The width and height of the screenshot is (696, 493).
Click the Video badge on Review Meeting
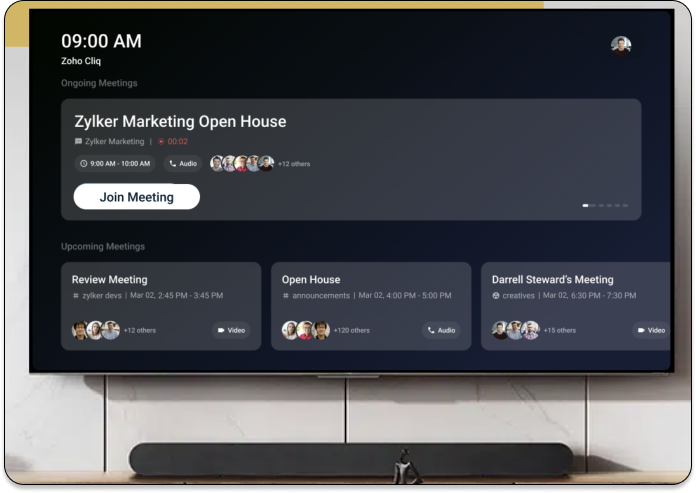click(231, 330)
